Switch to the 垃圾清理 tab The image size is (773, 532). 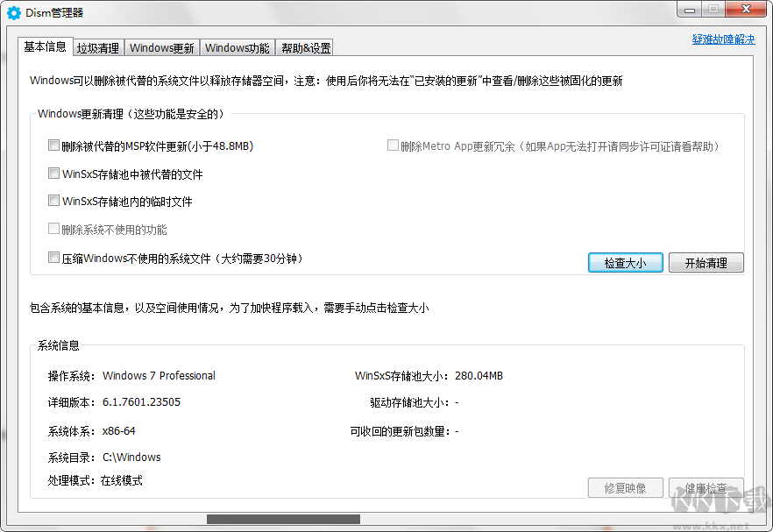(x=98, y=48)
